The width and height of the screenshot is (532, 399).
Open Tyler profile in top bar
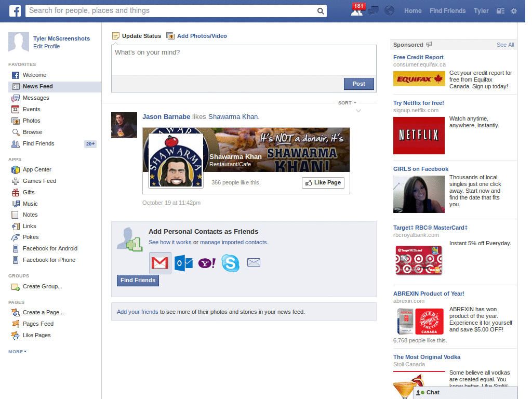(481, 11)
